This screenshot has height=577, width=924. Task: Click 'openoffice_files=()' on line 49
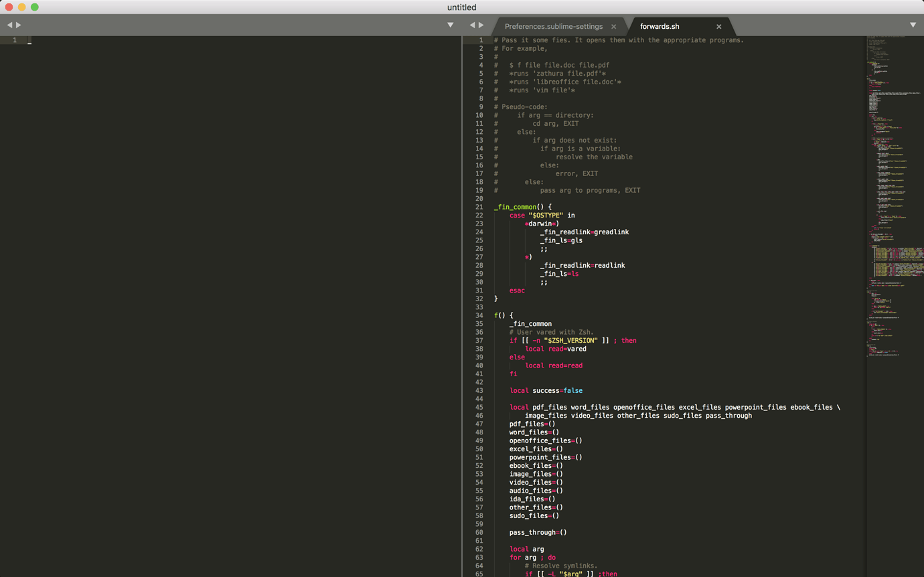coord(546,440)
